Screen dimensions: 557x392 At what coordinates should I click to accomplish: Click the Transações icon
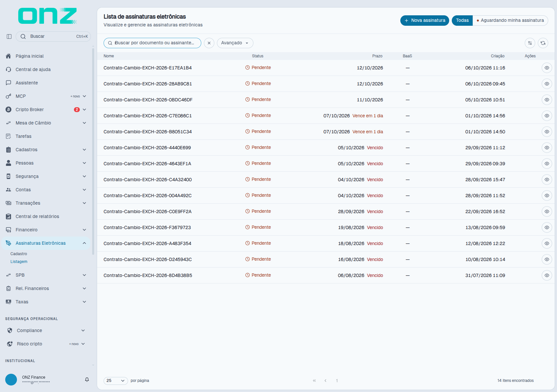coord(8,203)
